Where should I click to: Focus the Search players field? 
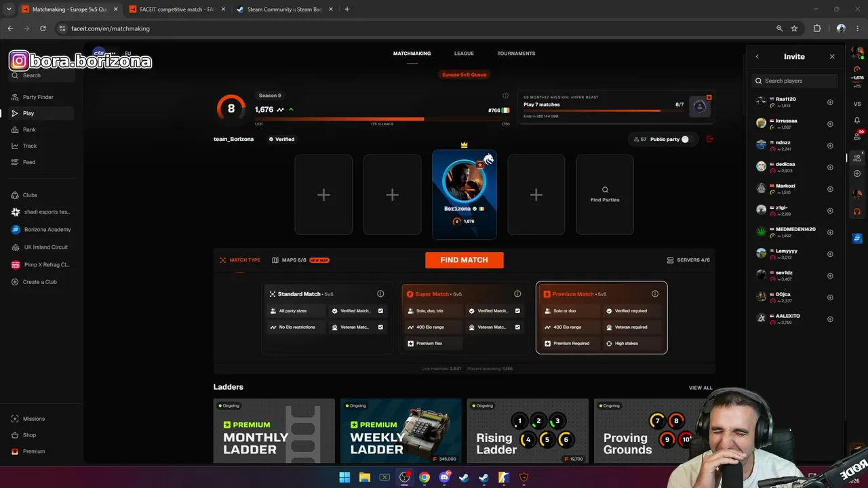795,81
